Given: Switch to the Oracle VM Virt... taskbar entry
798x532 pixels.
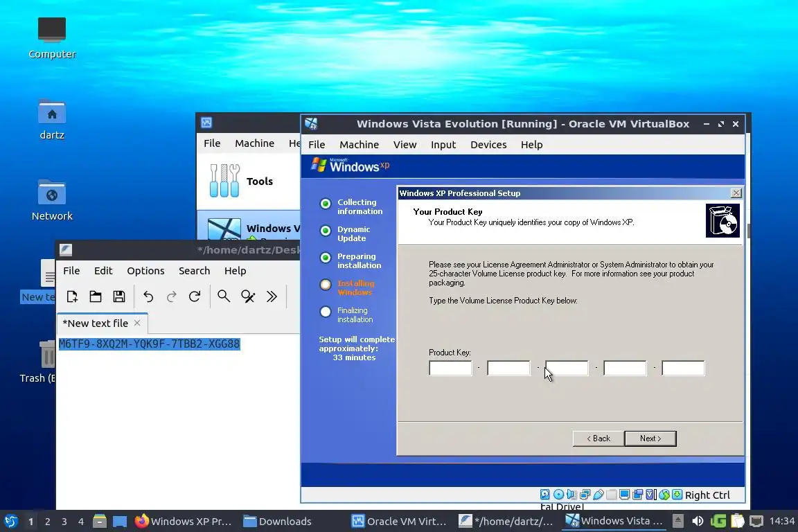Looking at the screenshot, I should 400,522.
